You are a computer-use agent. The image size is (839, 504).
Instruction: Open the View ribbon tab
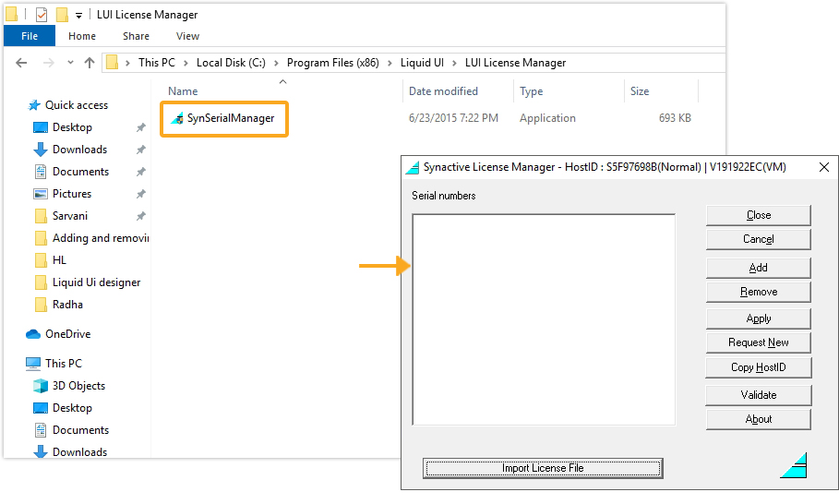click(187, 36)
